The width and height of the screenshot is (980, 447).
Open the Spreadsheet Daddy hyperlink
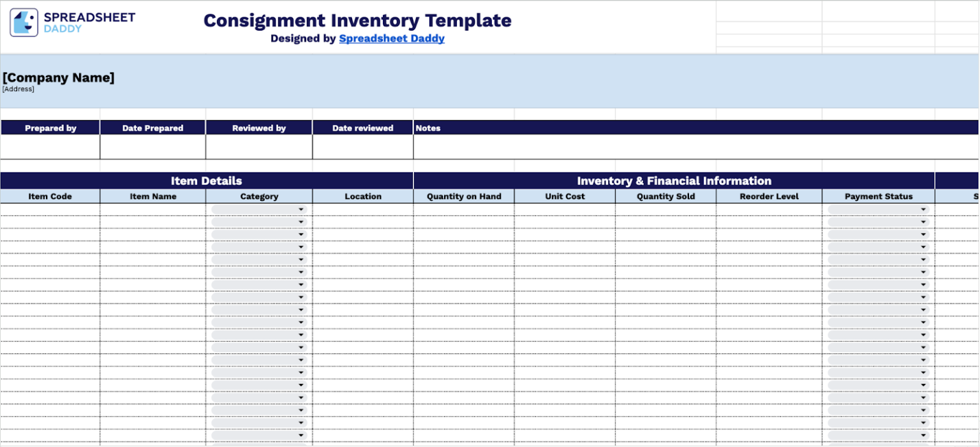click(x=392, y=38)
